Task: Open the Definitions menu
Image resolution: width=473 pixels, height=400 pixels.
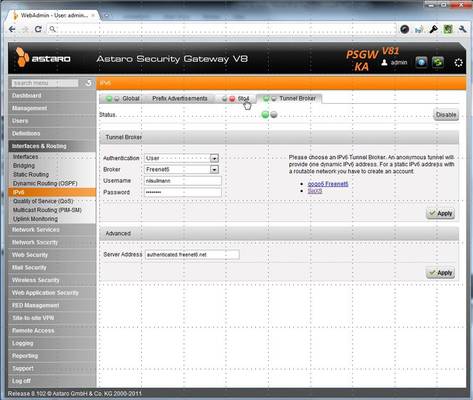Action: point(52,134)
